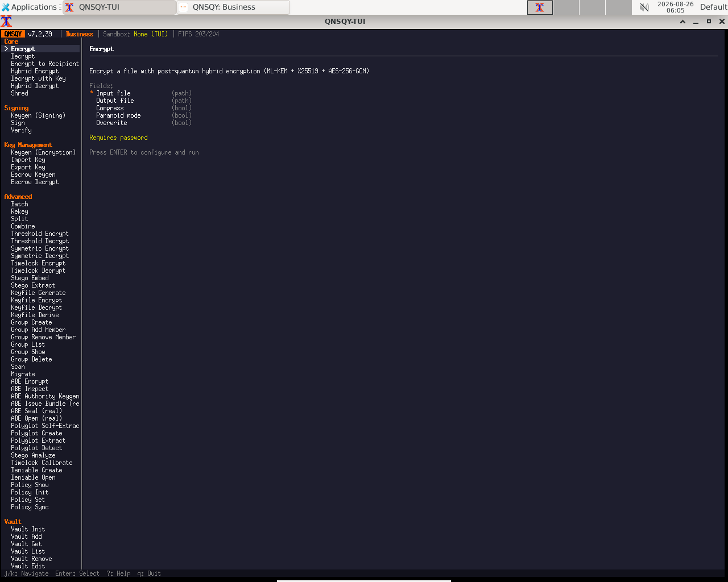Viewport: 728px width, 582px height.
Task: Select Stego Analyze
Action: 33,455
